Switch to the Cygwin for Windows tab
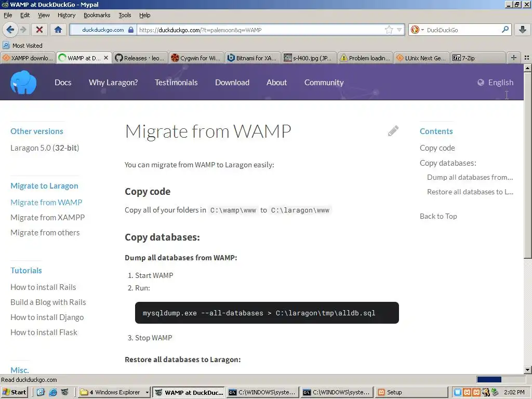Screen dimensions: 532x399 coord(196,58)
